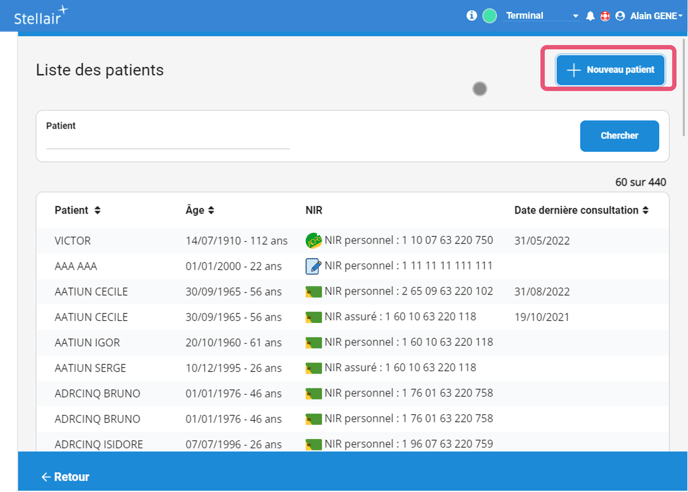
Task: Sort the list by Âge column
Action: pyautogui.click(x=200, y=210)
